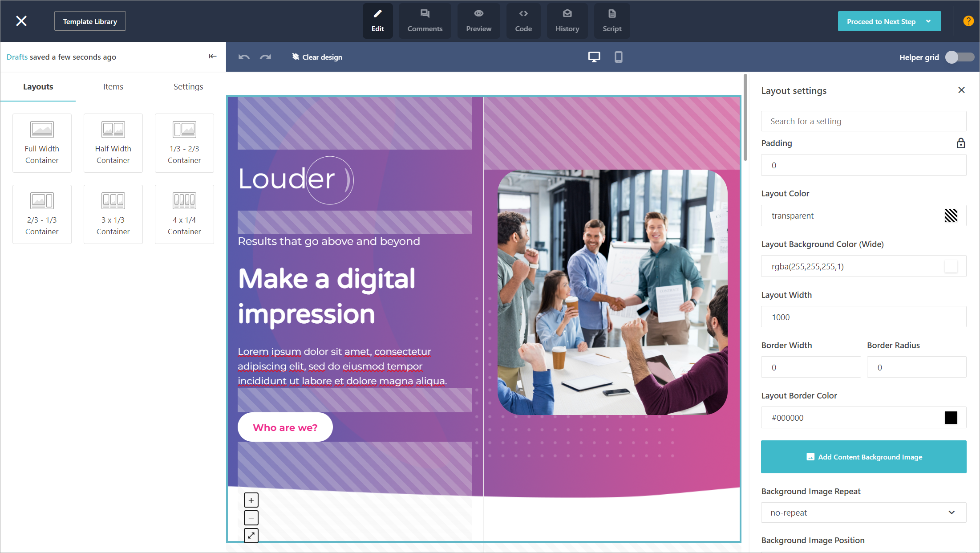This screenshot has width=980, height=553.
Task: Select the Layouts tab
Action: (x=39, y=86)
